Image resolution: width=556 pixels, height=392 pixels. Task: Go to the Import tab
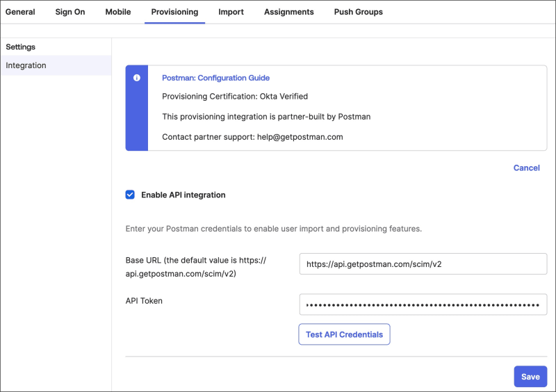231,12
